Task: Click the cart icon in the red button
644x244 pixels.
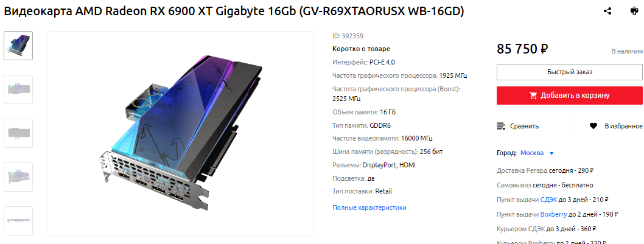Action: [533, 96]
